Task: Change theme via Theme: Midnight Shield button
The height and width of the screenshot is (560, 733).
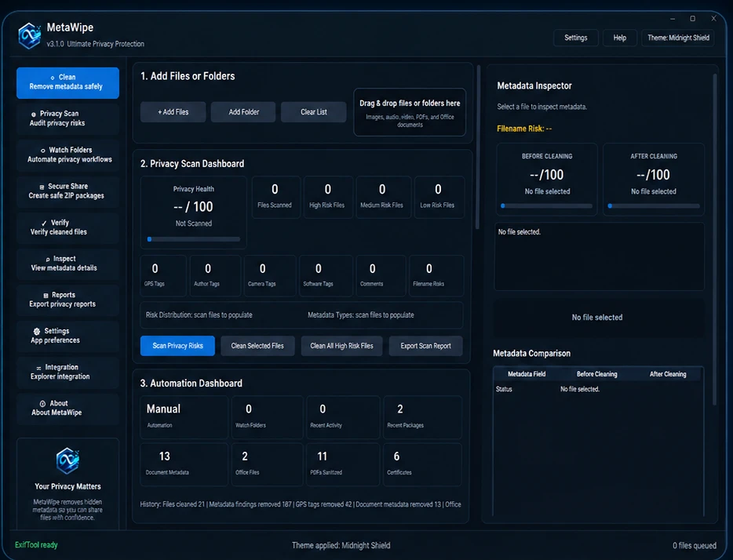Action: (678, 38)
